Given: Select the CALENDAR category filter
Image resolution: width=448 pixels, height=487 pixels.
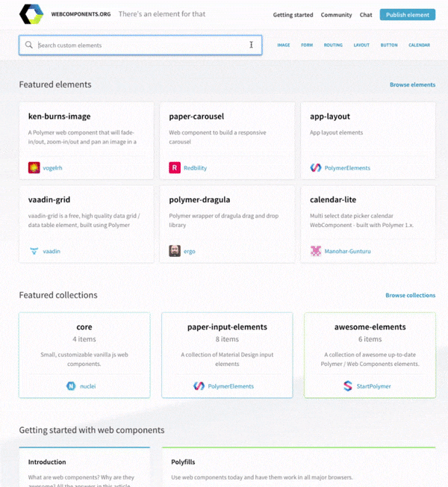Looking at the screenshot, I should (x=419, y=46).
